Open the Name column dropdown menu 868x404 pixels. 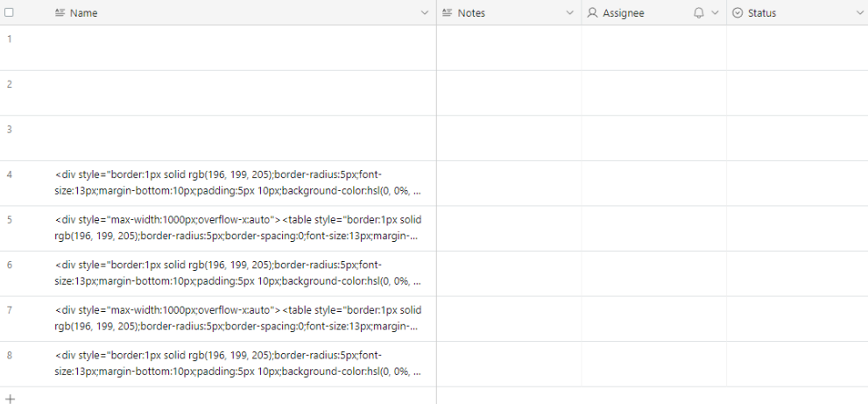click(x=425, y=13)
